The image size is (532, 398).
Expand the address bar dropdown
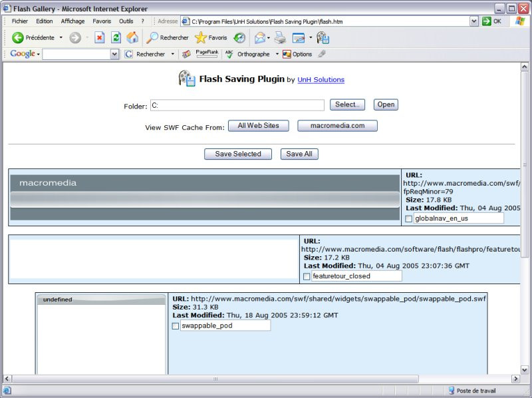474,21
